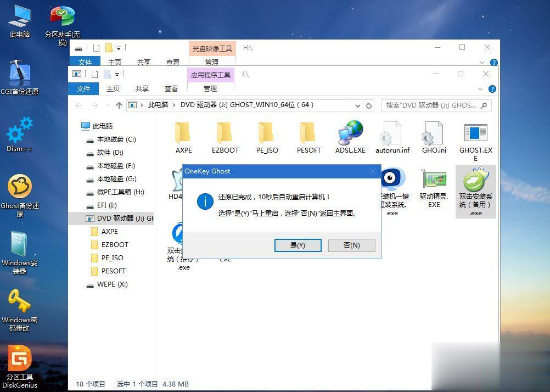Screen dimensions: 550x392
Task: Open Ghost备份还原 desktop icon
Action: click(20, 196)
